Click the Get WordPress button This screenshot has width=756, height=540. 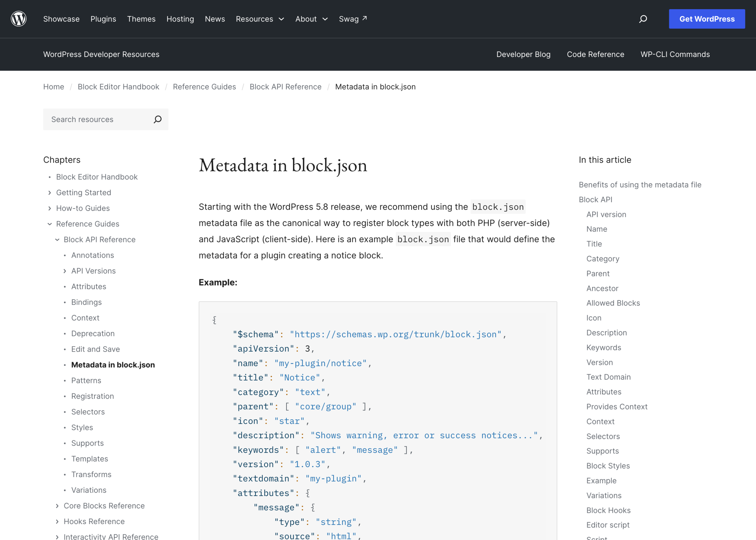click(x=707, y=19)
